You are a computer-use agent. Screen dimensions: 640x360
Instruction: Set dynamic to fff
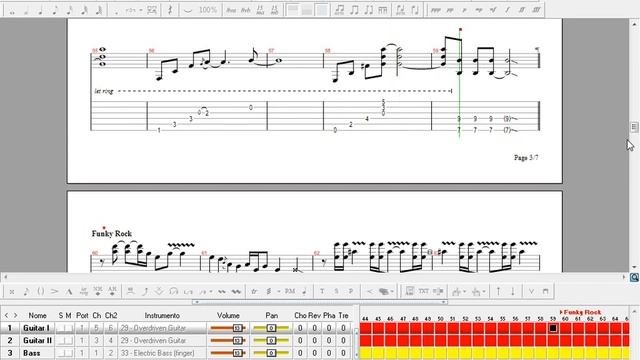pyautogui.click(x=536, y=10)
